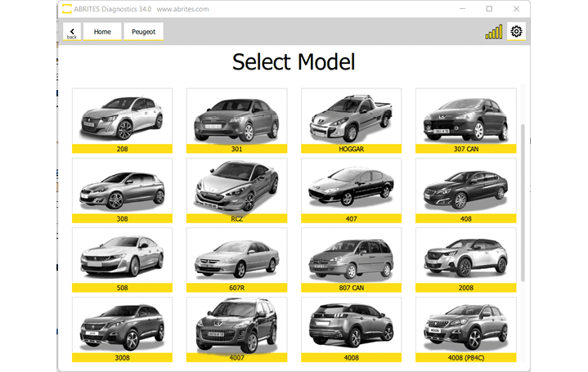This screenshot has height=372, width=588.
Task: Select the HOGGAR pickup model
Action: coord(351,119)
